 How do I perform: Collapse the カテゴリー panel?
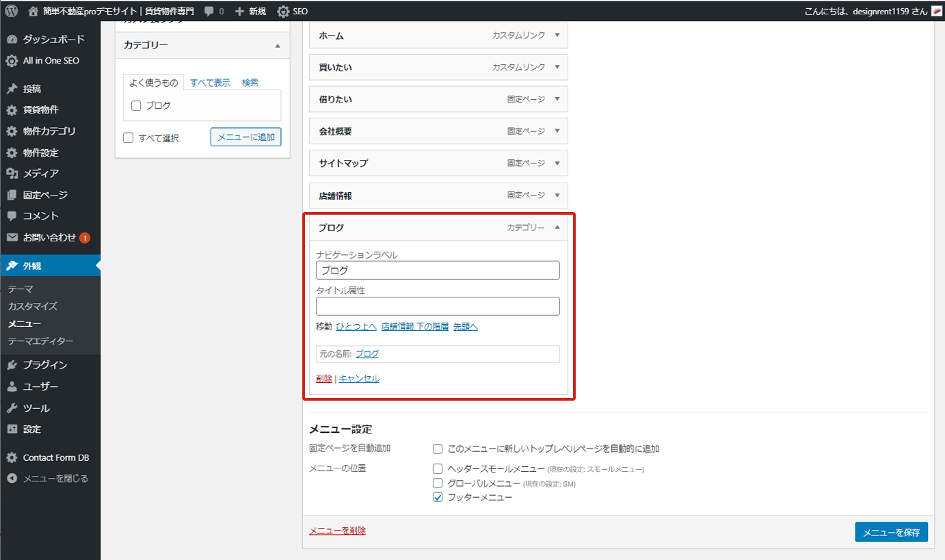tap(277, 46)
